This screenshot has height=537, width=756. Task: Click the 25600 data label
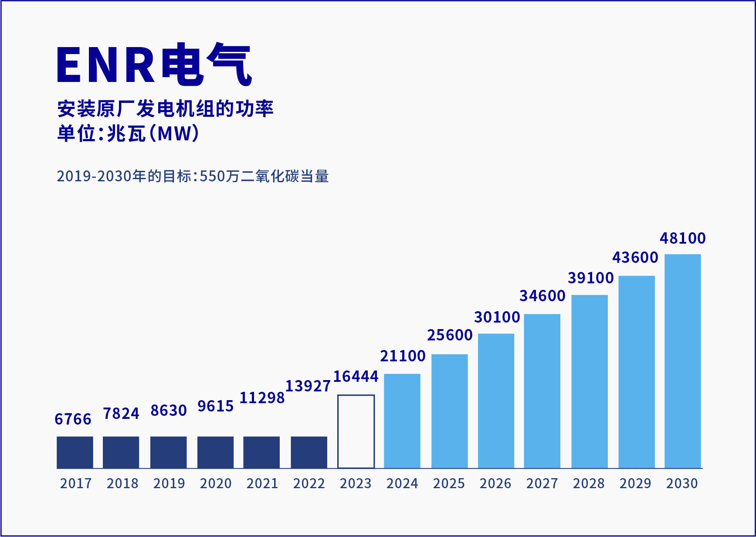(x=450, y=335)
